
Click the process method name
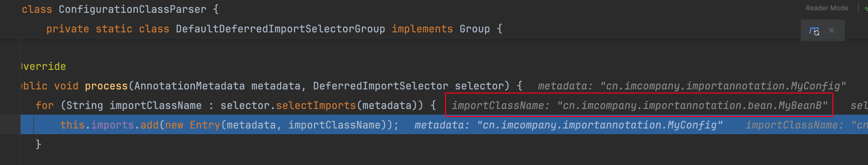tap(106, 86)
